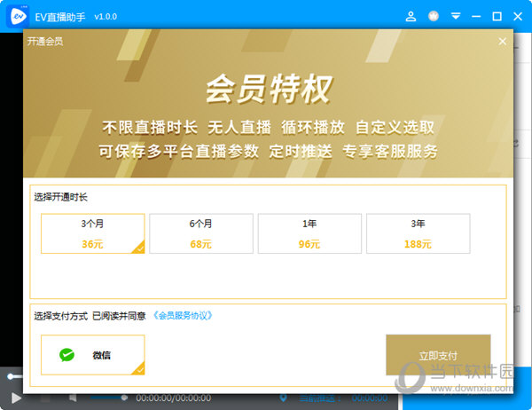The height and width of the screenshot is (410, 532).
Task: Maximize the EV直播助手 window
Action: coord(497,16)
